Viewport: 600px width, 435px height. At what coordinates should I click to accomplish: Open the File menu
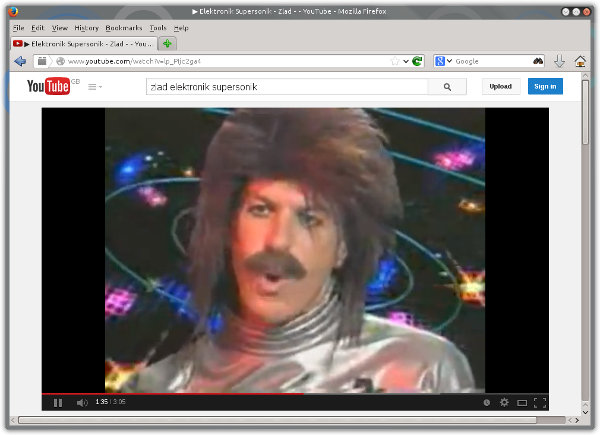point(18,28)
